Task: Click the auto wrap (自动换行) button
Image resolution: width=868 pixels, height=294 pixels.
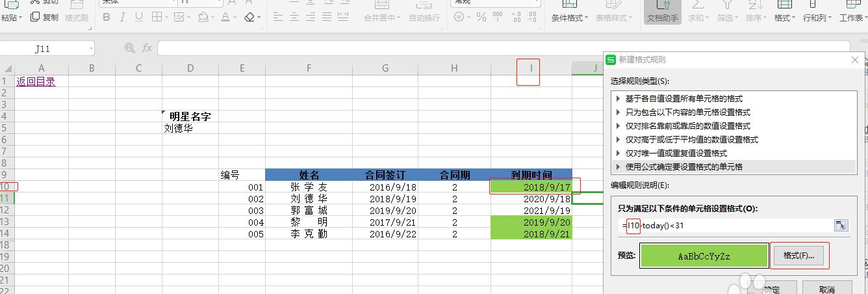Action: [x=424, y=12]
